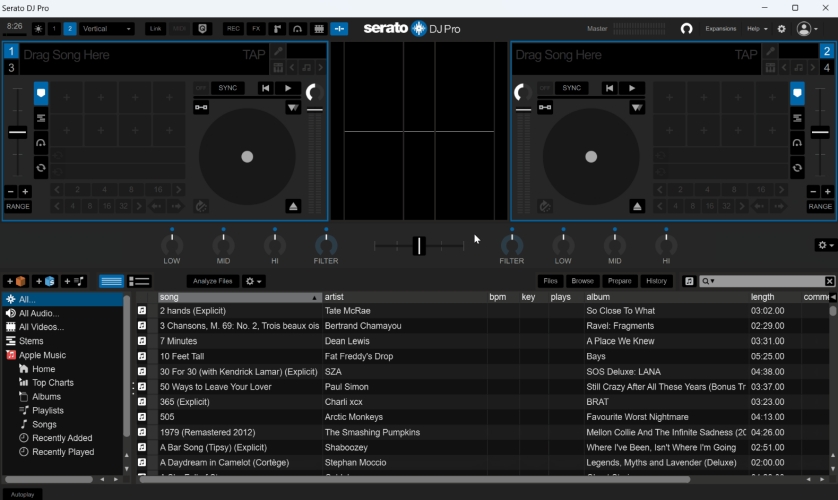838x500 pixels.
Task: Click deck 2 edit grid pencil icon
Action: click(x=770, y=51)
